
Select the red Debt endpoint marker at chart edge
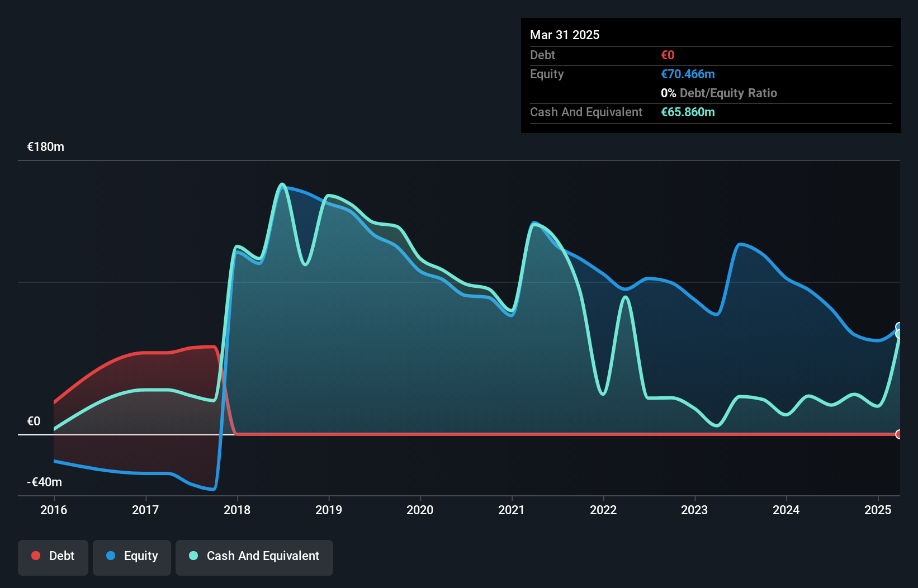(x=899, y=434)
